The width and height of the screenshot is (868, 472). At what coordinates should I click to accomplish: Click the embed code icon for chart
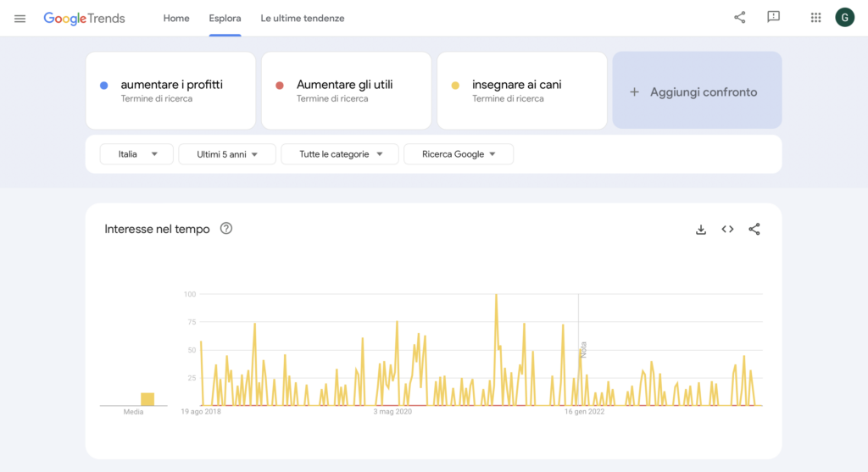pyautogui.click(x=727, y=229)
